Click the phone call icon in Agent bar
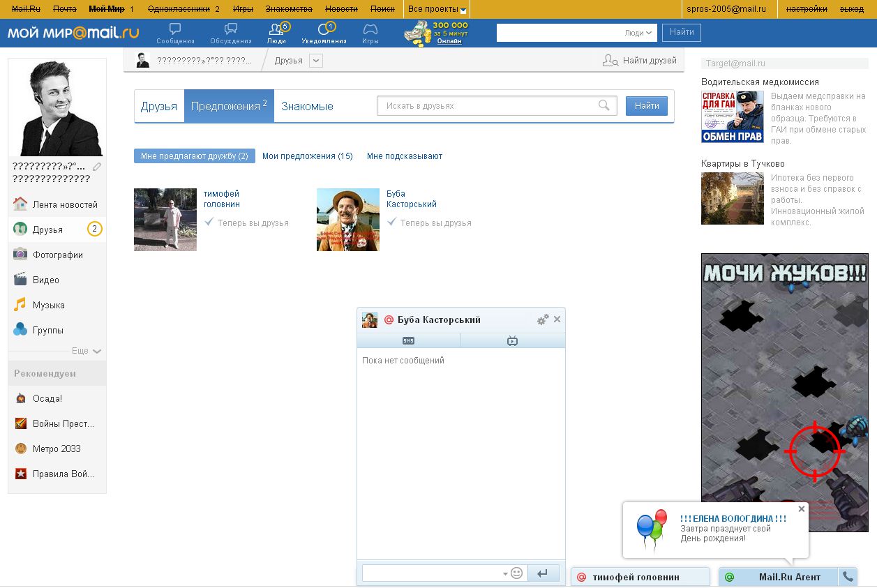 pos(848,577)
